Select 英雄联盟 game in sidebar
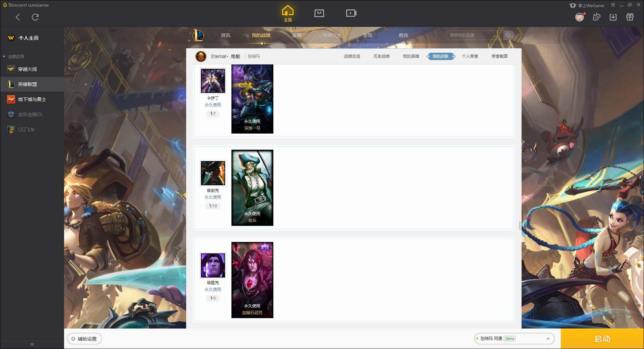The width and height of the screenshot is (644, 349). (32, 84)
